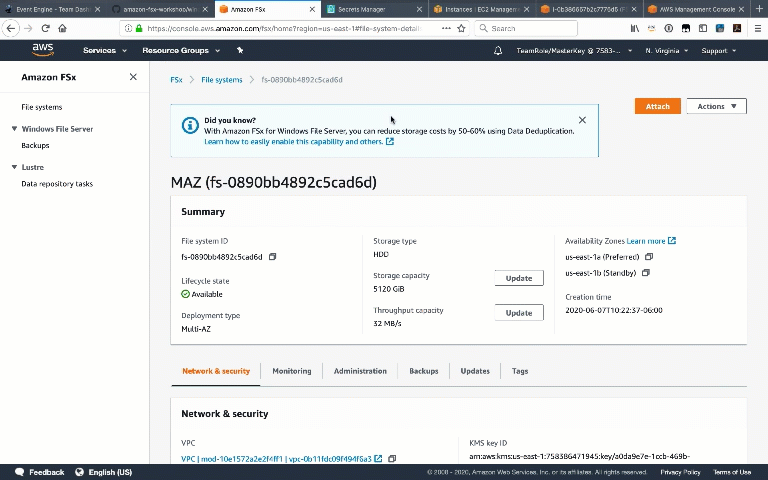Viewport: 768px width, 480px height.
Task: Copy us-east-1a preferred zone
Action: click(649, 257)
